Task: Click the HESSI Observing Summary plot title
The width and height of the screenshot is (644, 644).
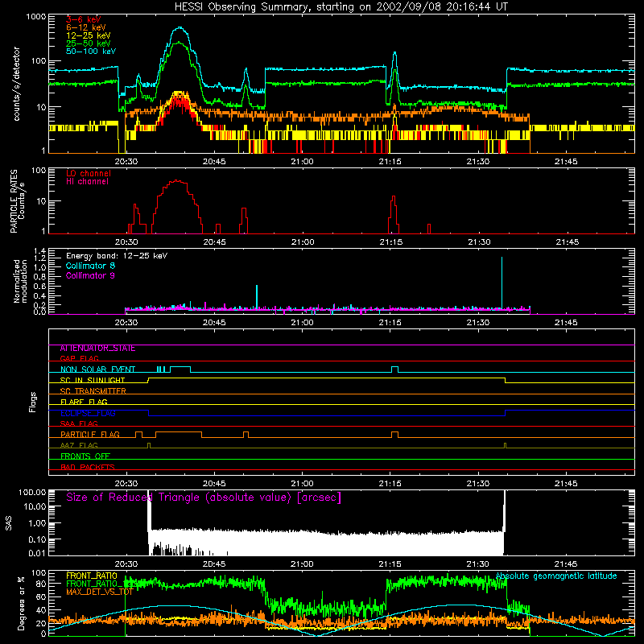Action: 341,7
